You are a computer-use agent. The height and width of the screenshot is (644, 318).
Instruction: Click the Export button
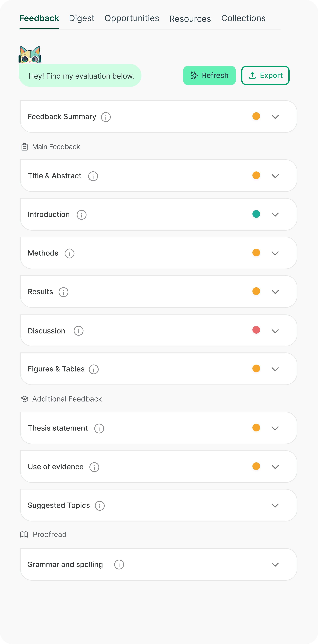(265, 75)
